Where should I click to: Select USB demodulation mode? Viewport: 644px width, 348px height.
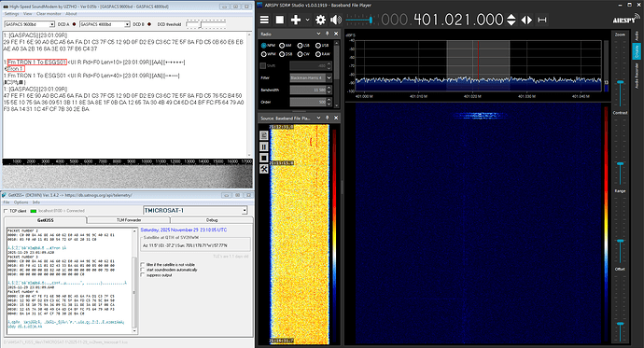[x=318, y=45]
